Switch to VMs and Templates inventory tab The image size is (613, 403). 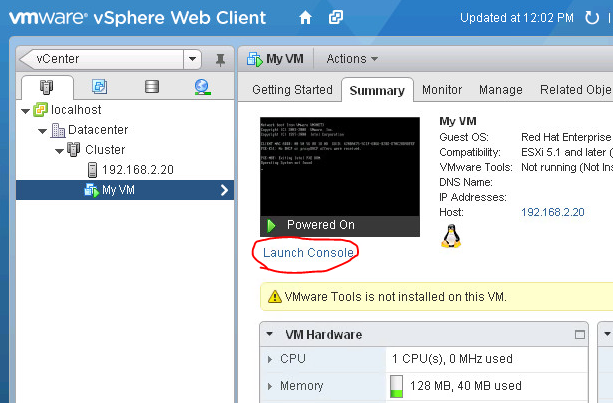point(99,86)
